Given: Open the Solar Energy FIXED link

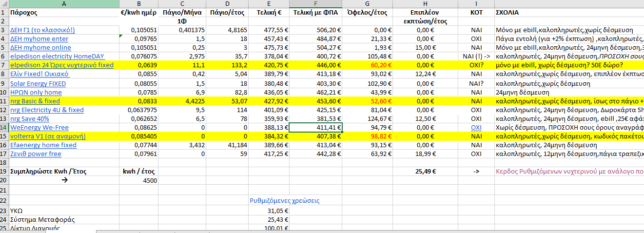Looking at the screenshot, I should click(38, 84).
